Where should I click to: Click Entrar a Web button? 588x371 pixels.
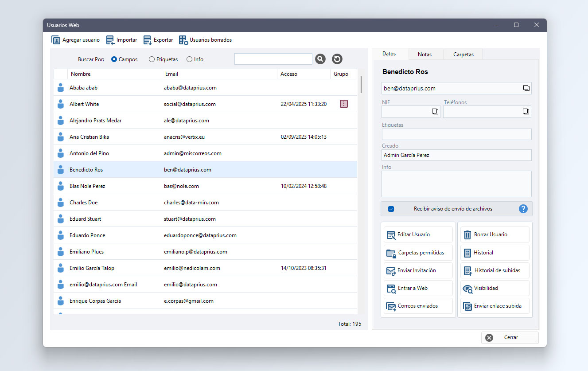pyautogui.click(x=418, y=288)
